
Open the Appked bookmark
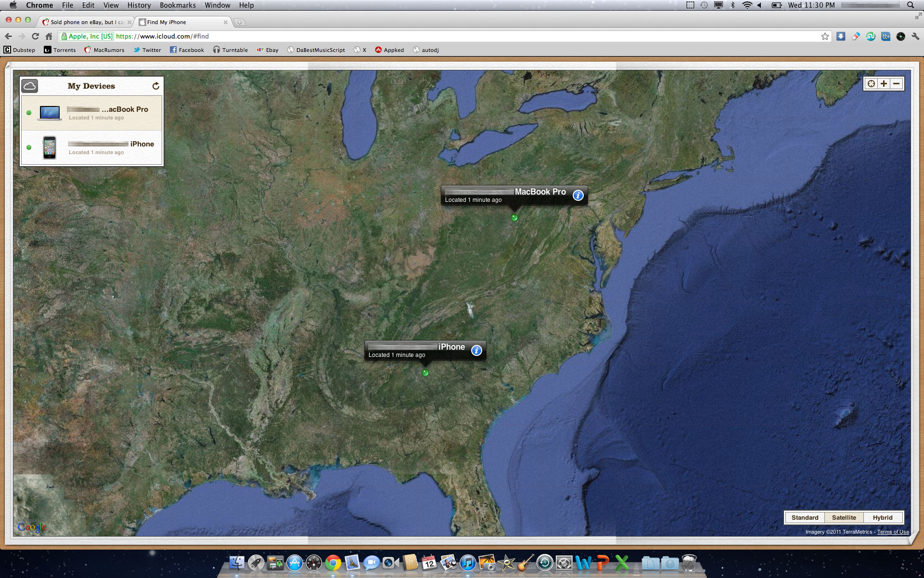pyautogui.click(x=389, y=50)
